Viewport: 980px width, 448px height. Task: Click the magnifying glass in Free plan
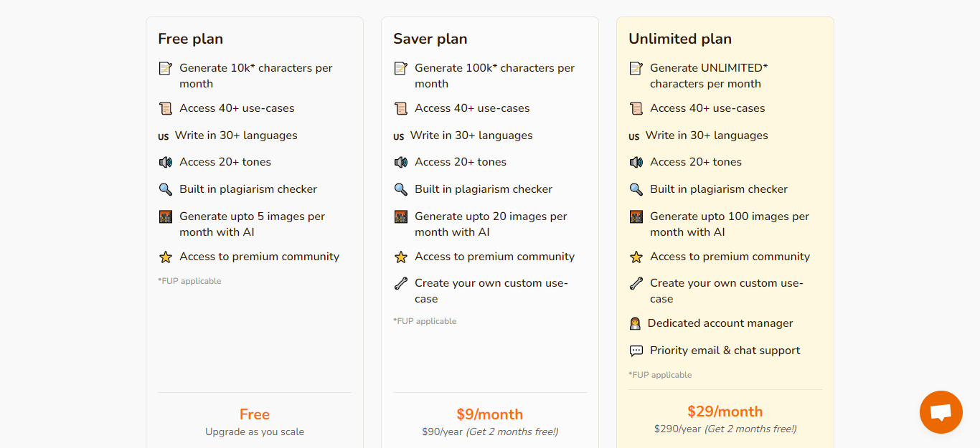(166, 189)
